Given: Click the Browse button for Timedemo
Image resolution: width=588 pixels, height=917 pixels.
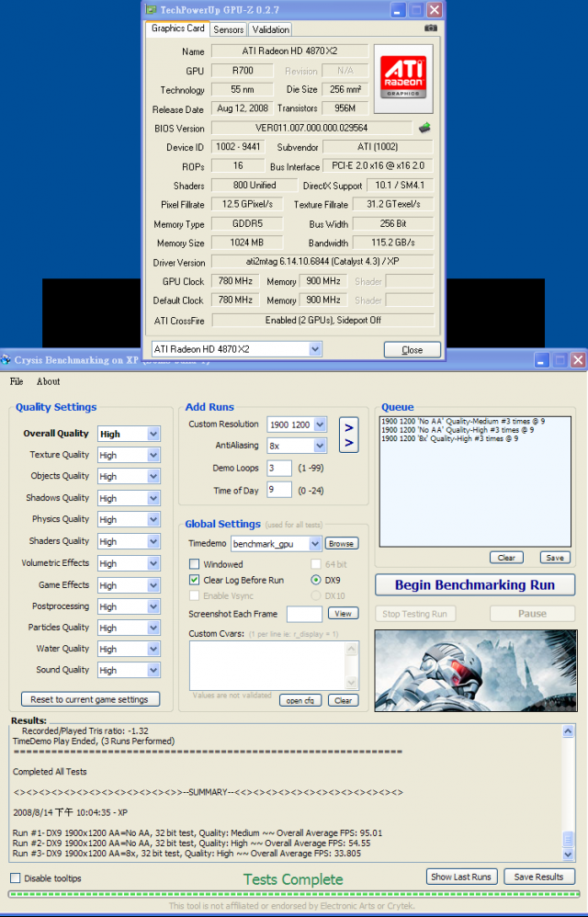Looking at the screenshot, I should [x=342, y=543].
